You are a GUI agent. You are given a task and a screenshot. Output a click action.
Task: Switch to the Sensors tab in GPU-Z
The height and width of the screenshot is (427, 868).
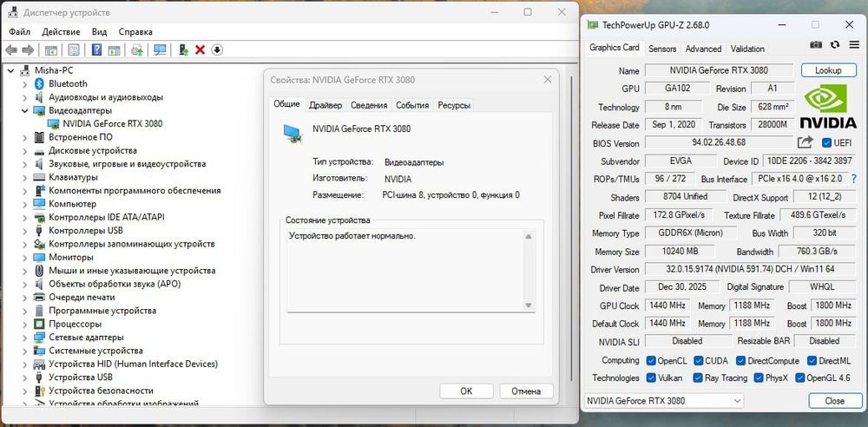pyautogui.click(x=662, y=49)
